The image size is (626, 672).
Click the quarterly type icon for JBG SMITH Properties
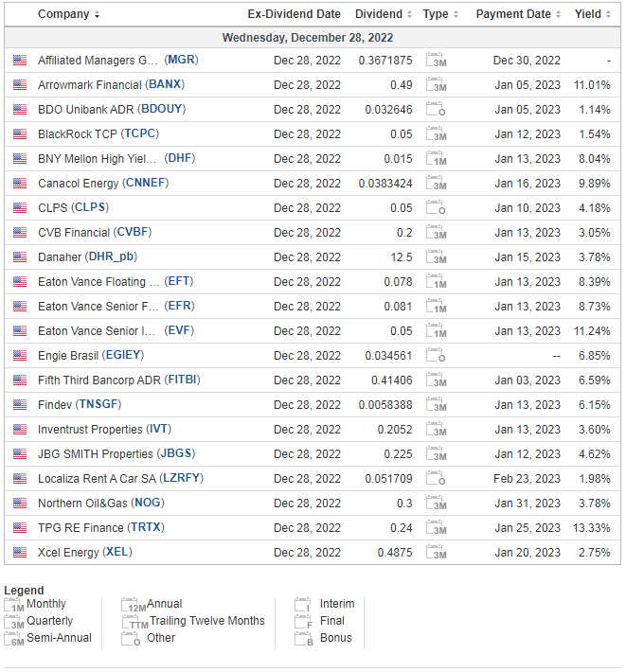point(436,454)
